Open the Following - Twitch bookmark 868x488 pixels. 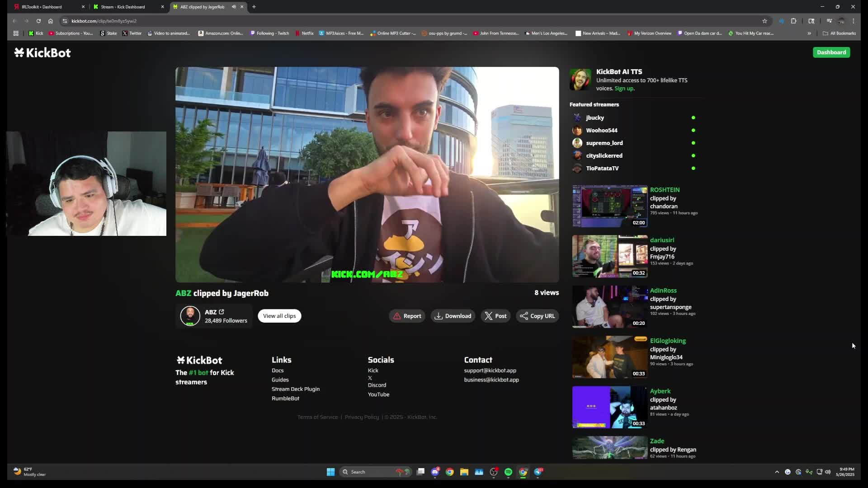click(x=269, y=33)
